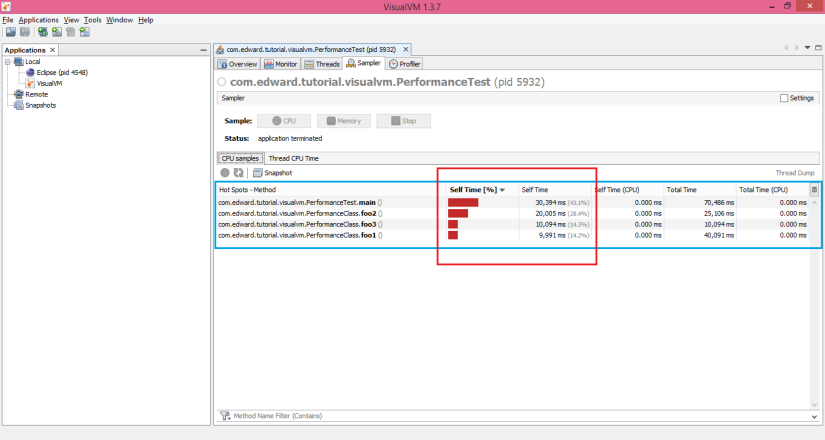Sort by the Self Time [%] column
825x440 pixels.
[477, 189]
